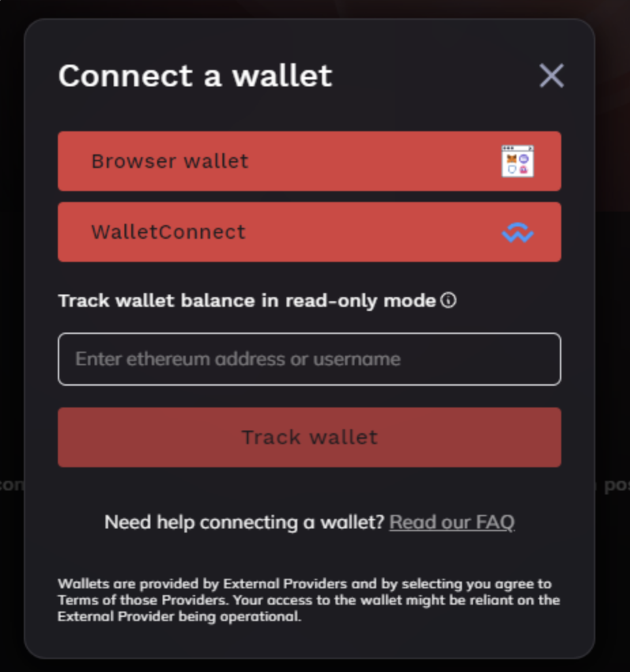Click the Connect a wallet heading
Screen dimensions: 630x672
point(195,76)
